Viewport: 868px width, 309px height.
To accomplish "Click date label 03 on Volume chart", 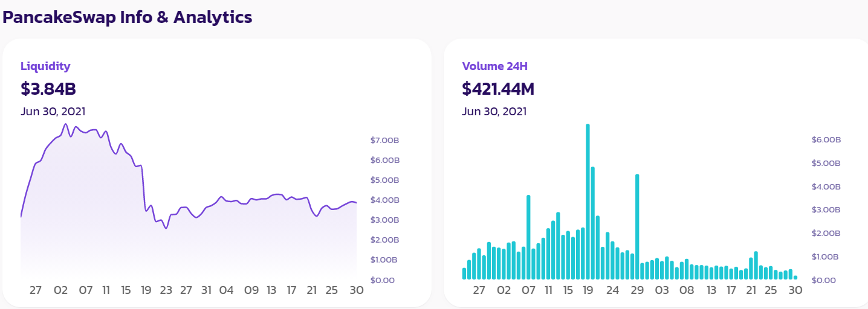I will click(x=662, y=290).
